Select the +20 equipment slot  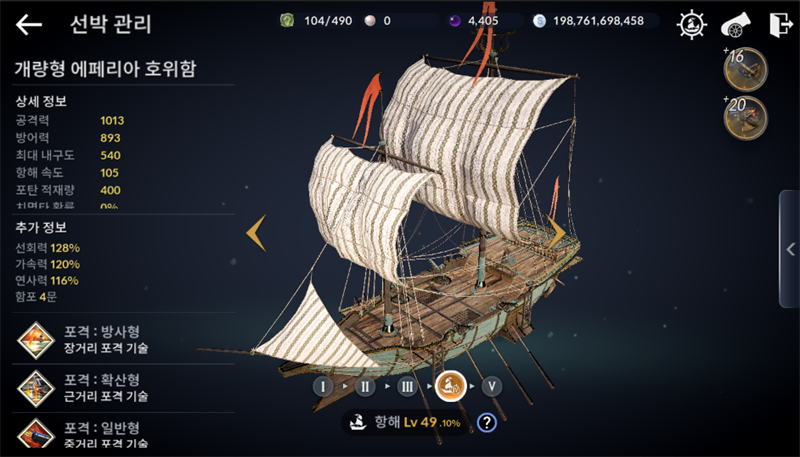(745, 118)
